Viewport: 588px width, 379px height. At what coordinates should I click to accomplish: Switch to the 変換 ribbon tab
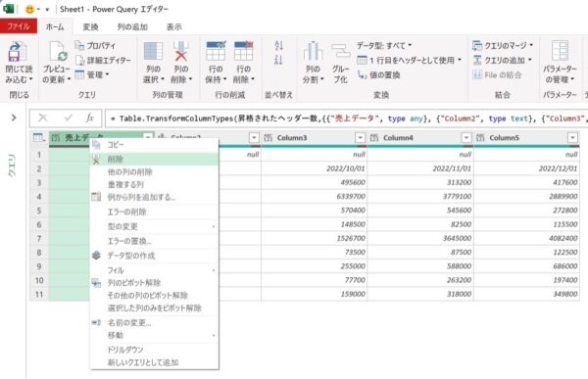(x=90, y=27)
